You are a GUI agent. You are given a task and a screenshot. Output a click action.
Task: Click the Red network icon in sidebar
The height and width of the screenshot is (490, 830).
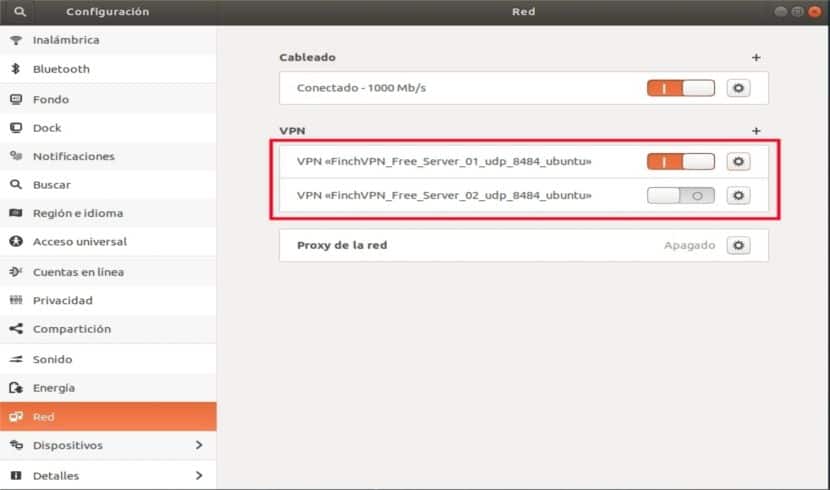[16, 416]
